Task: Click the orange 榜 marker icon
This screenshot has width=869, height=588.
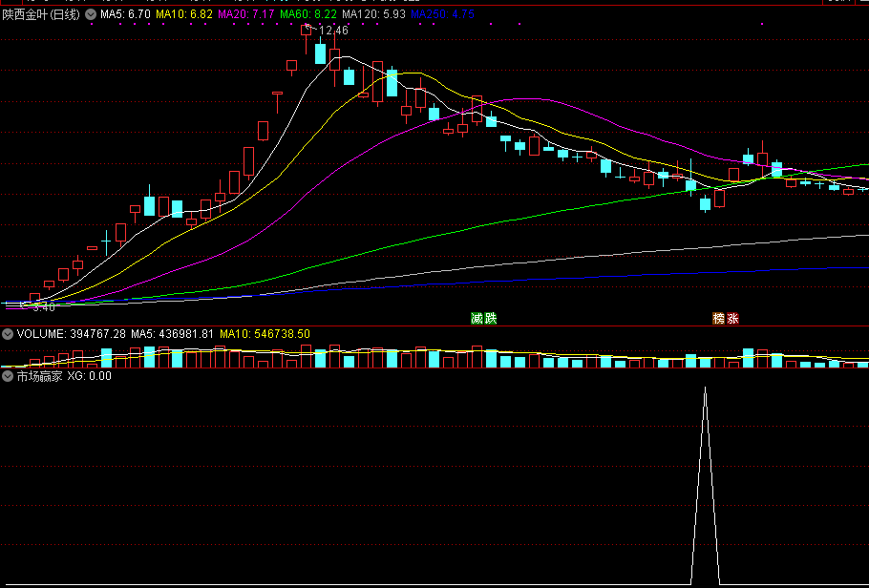Action: tap(719, 318)
